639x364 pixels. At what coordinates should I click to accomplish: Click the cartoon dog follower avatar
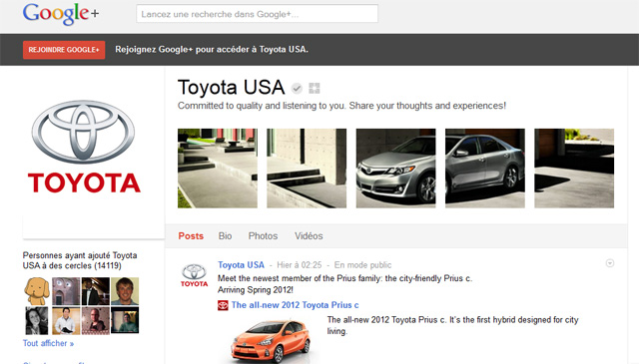[x=37, y=291]
